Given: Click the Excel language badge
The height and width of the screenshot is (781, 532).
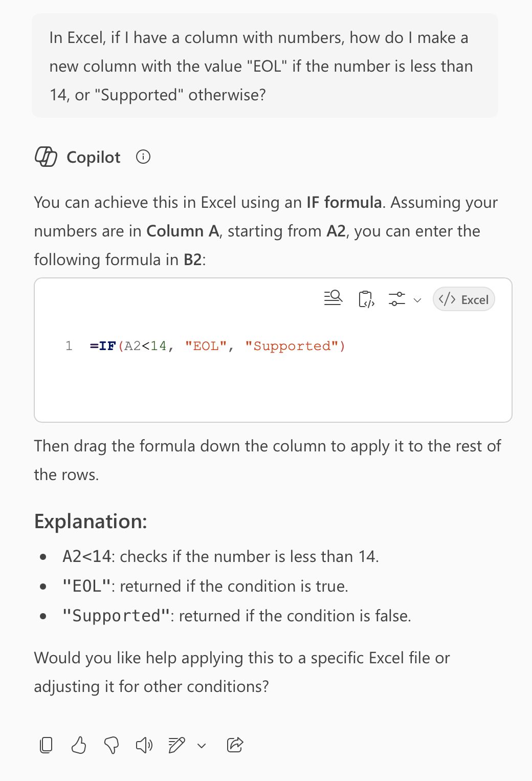Looking at the screenshot, I should (463, 299).
